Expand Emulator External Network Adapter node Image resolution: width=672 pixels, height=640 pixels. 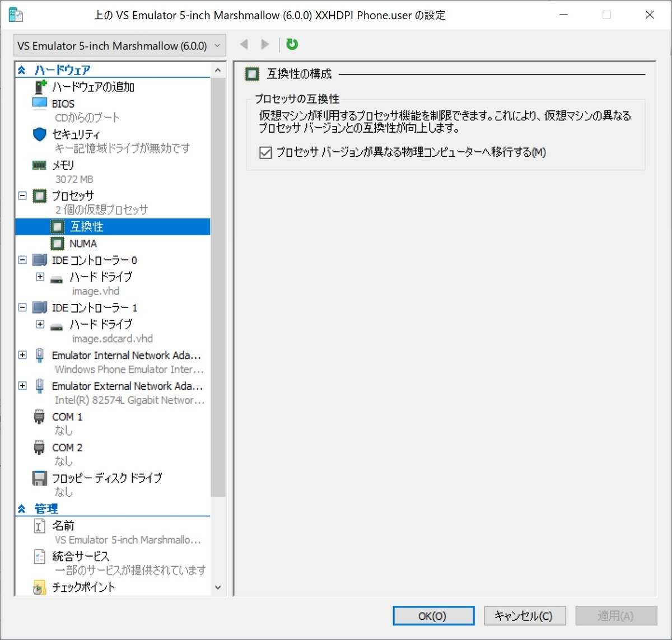[x=22, y=386]
